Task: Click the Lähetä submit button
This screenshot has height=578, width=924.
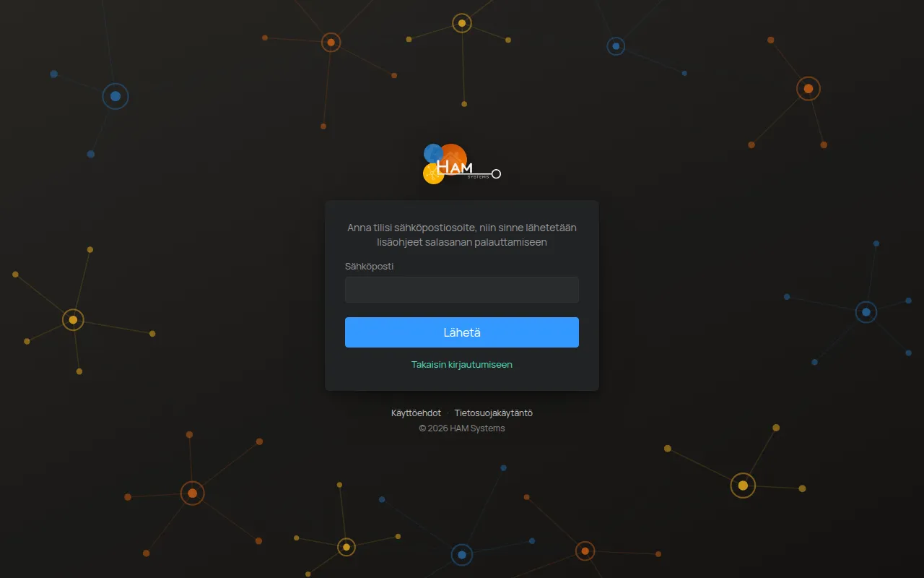Action: tap(462, 332)
